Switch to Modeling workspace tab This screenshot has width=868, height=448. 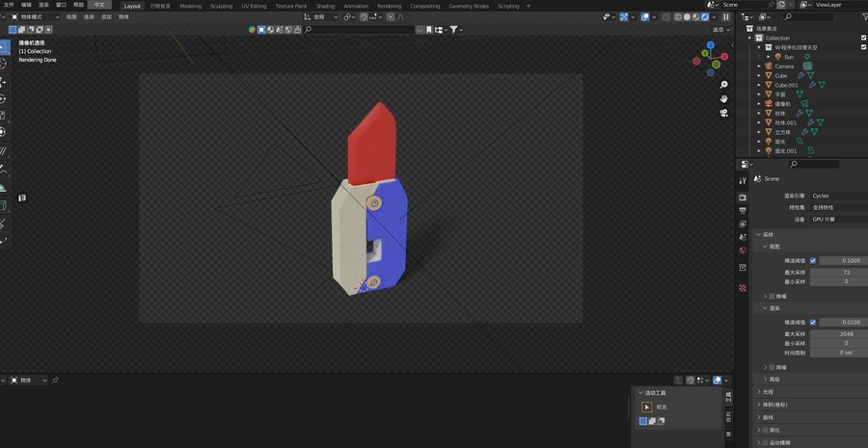[190, 6]
